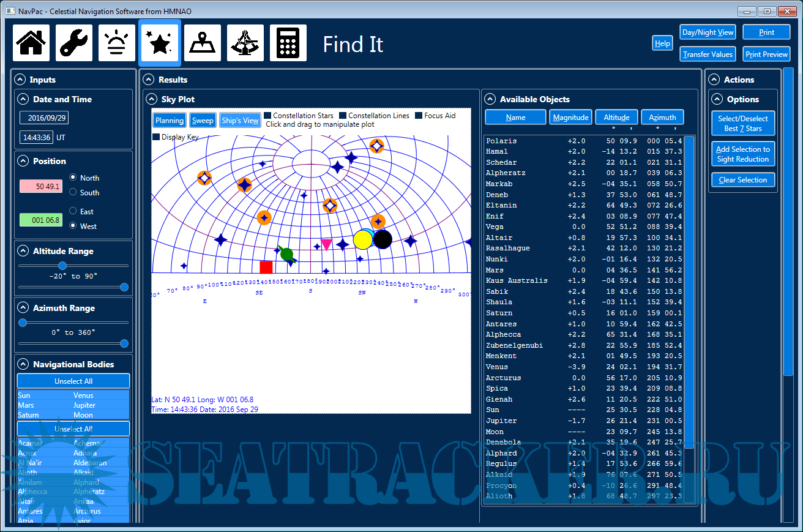The image size is (803, 532).
Task: Open the calculator icon
Action: pyautogui.click(x=288, y=43)
